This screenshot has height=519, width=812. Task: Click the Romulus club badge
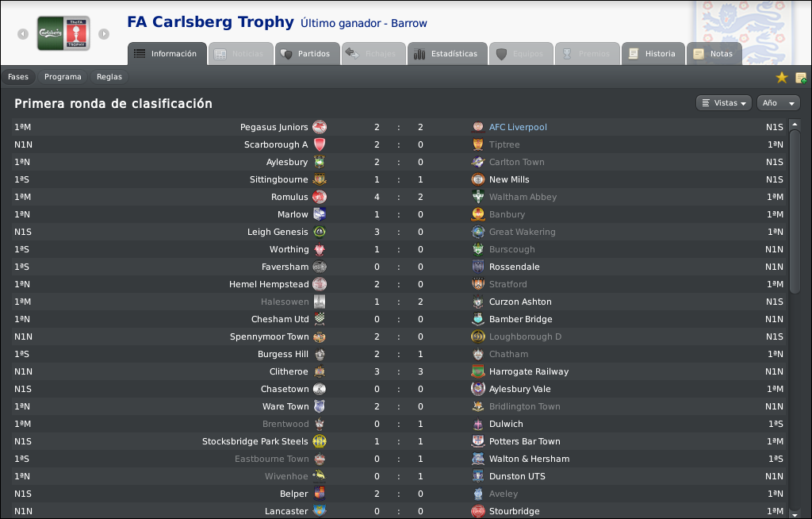click(320, 197)
